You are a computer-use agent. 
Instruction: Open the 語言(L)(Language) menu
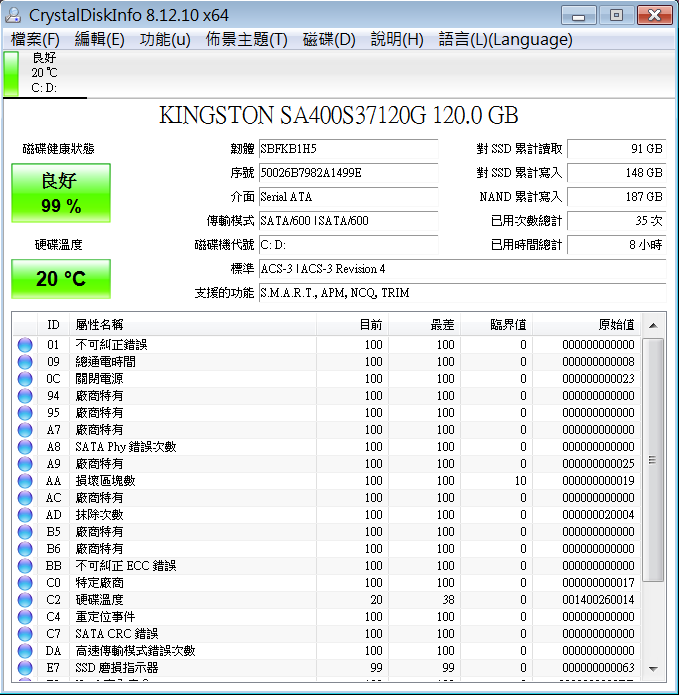click(505, 39)
